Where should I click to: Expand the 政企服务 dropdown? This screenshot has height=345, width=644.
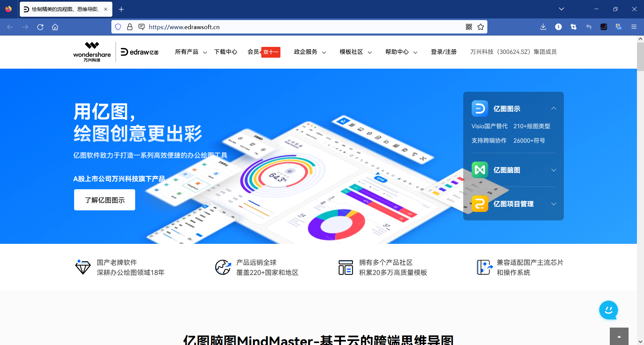(310, 52)
